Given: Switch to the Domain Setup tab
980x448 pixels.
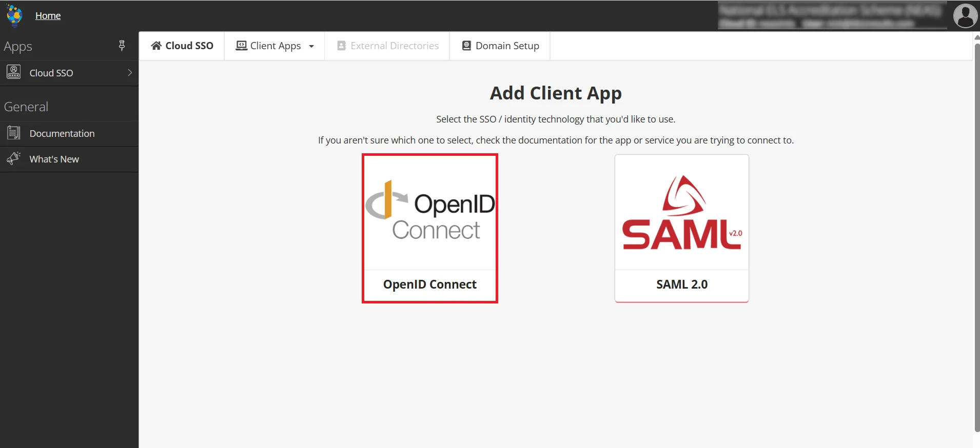Looking at the screenshot, I should pos(500,46).
